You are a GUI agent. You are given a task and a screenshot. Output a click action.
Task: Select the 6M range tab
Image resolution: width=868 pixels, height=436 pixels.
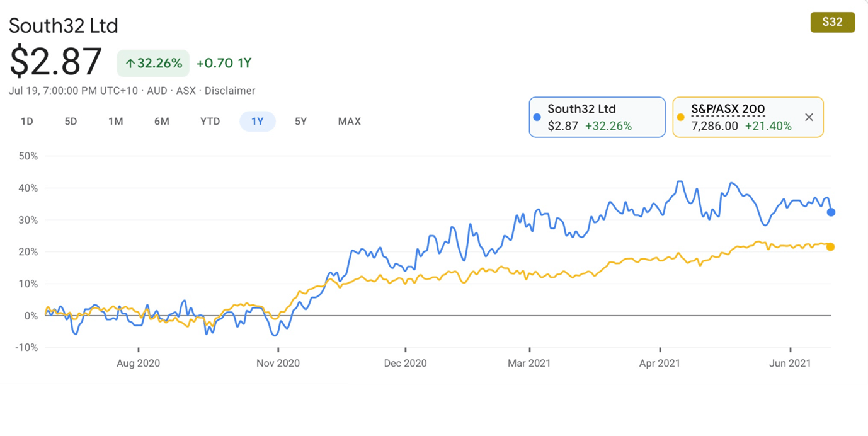162,122
